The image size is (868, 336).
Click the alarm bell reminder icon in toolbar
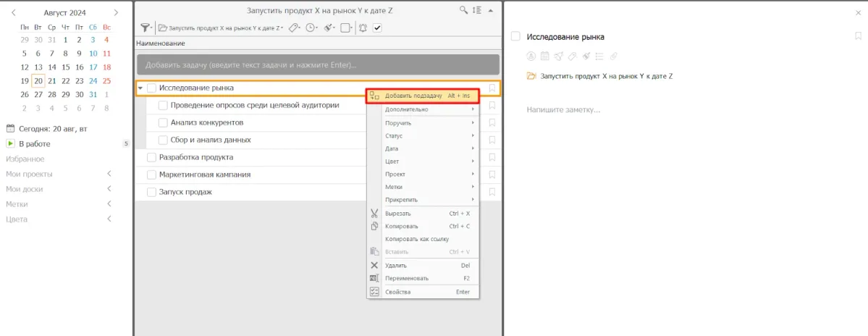[362, 28]
